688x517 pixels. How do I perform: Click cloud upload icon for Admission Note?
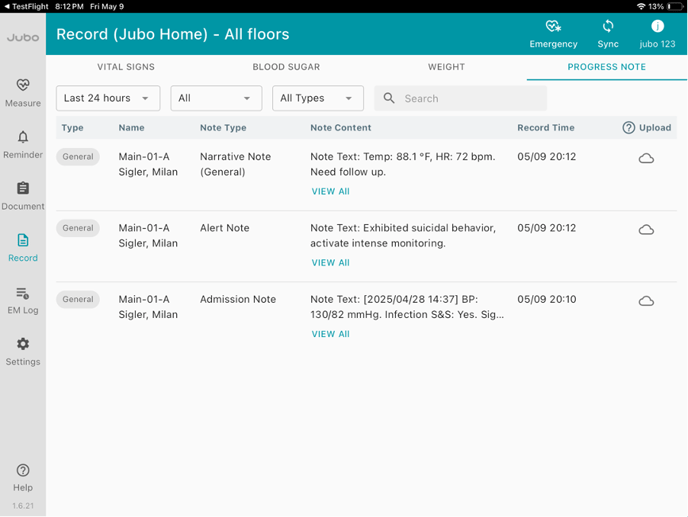(646, 301)
